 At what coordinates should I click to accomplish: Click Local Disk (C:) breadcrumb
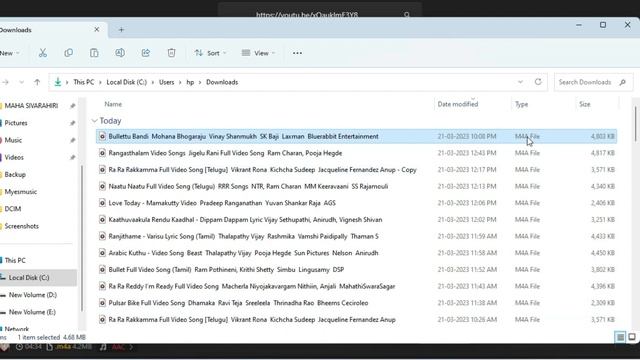(127, 82)
